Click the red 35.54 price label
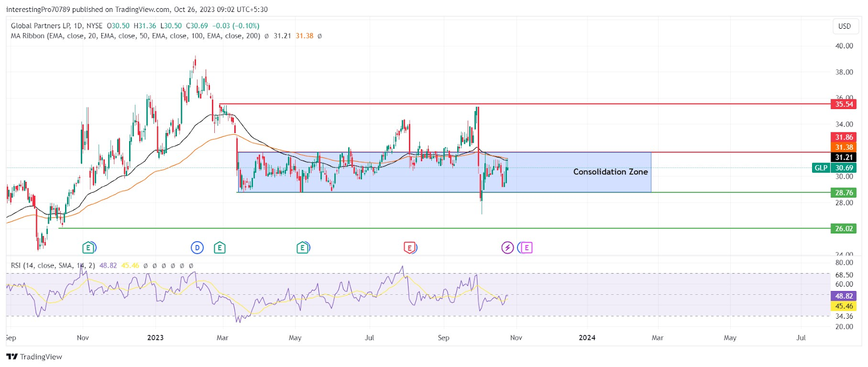 844,104
